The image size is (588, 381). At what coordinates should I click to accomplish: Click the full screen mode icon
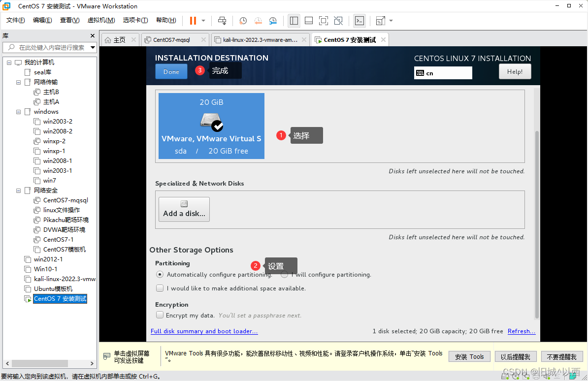click(323, 21)
